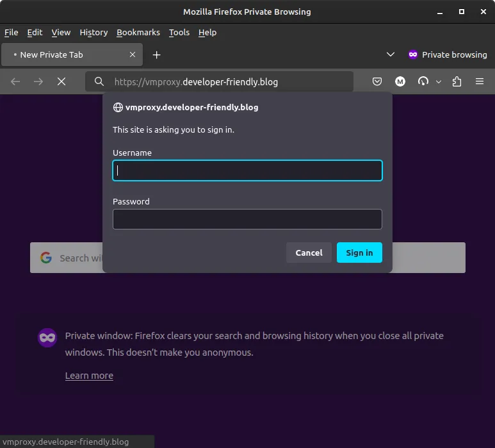Click the new tab plus button
Image resolution: width=495 pixels, height=448 pixels.
point(156,55)
